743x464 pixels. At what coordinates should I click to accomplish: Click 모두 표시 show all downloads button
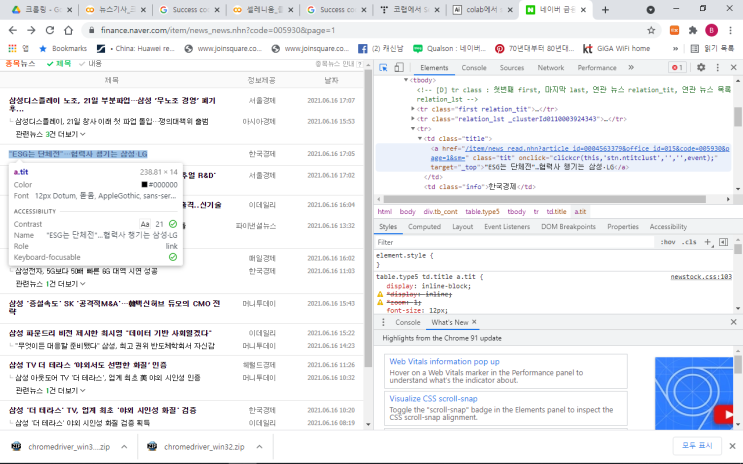click(x=697, y=446)
